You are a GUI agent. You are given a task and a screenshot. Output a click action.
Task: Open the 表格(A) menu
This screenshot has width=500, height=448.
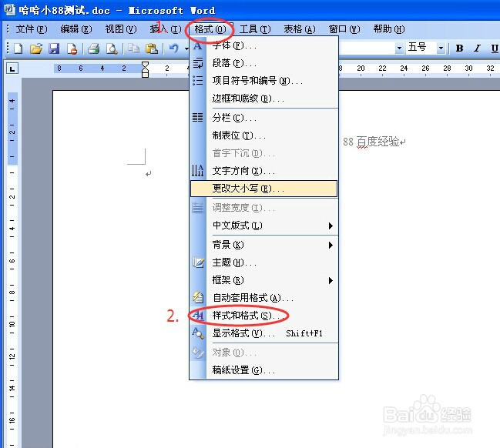coord(300,29)
